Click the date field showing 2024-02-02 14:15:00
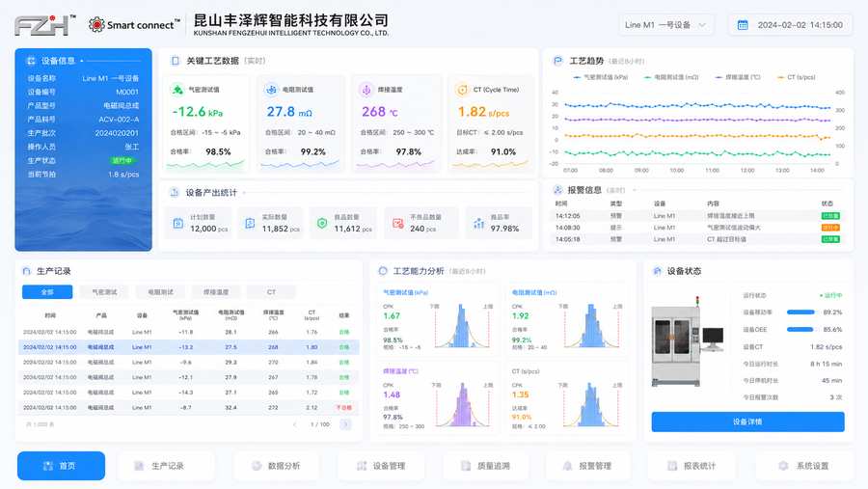Image resolution: width=868 pixels, height=489 pixels. pyautogui.click(x=791, y=25)
